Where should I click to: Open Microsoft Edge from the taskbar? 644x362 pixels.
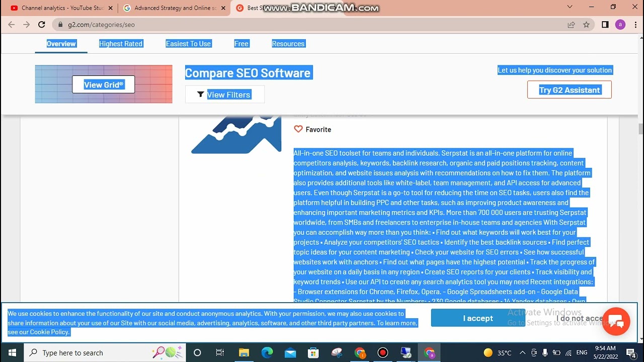click(x=267, y=352)
